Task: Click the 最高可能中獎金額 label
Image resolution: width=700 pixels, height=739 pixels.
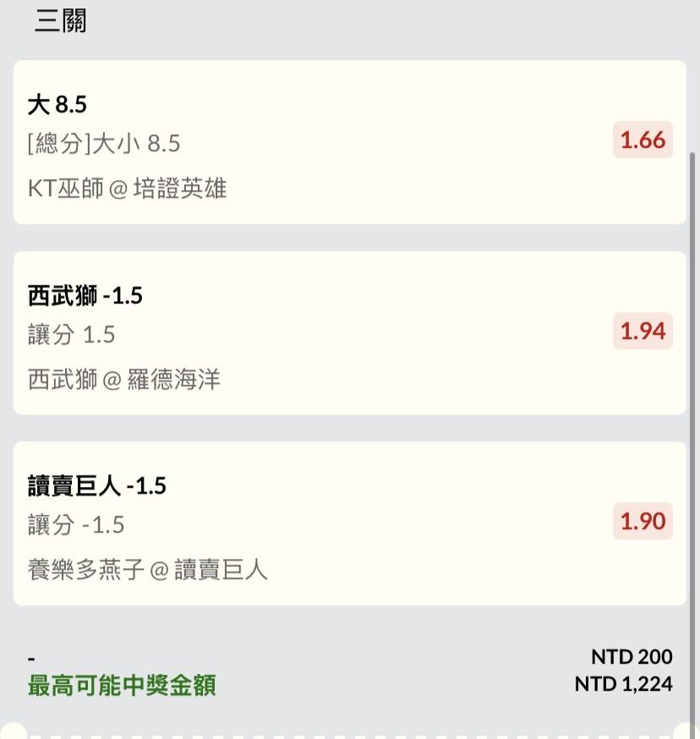Action: click(x=122, y=685)
